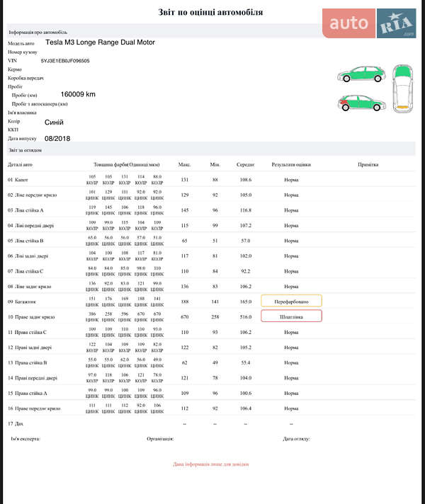Select the color value Синій

[54, 122]
